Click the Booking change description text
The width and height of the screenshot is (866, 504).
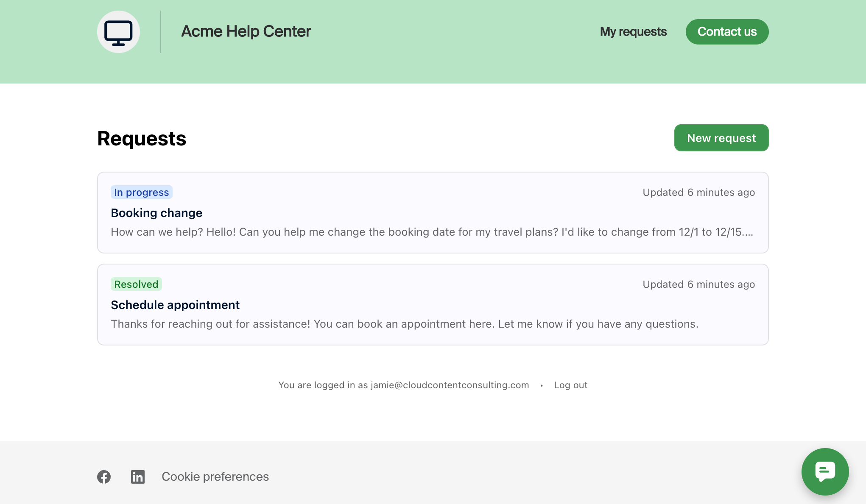pyautogui.click(x=432, y=232)
